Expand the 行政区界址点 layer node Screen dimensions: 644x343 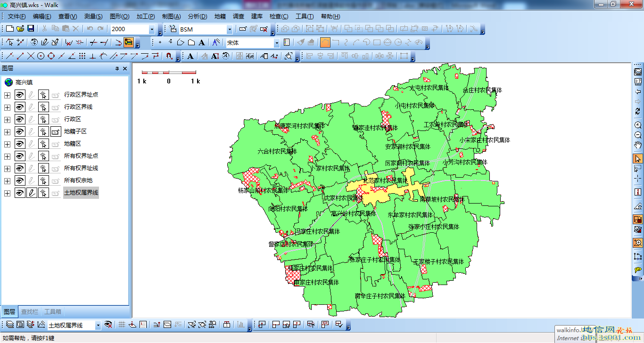click(x=7, y=95)
